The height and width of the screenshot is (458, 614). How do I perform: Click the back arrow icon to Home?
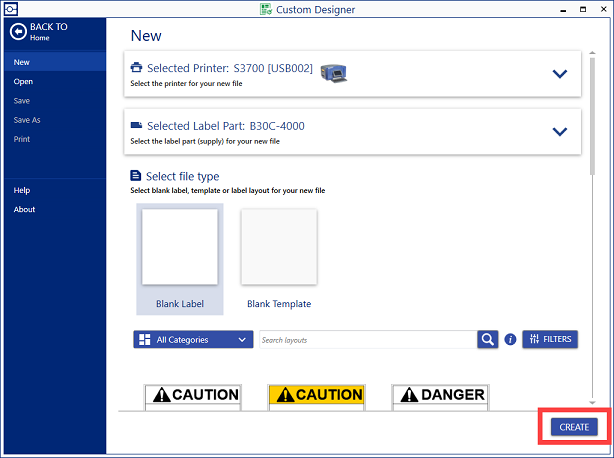[17, 31]
